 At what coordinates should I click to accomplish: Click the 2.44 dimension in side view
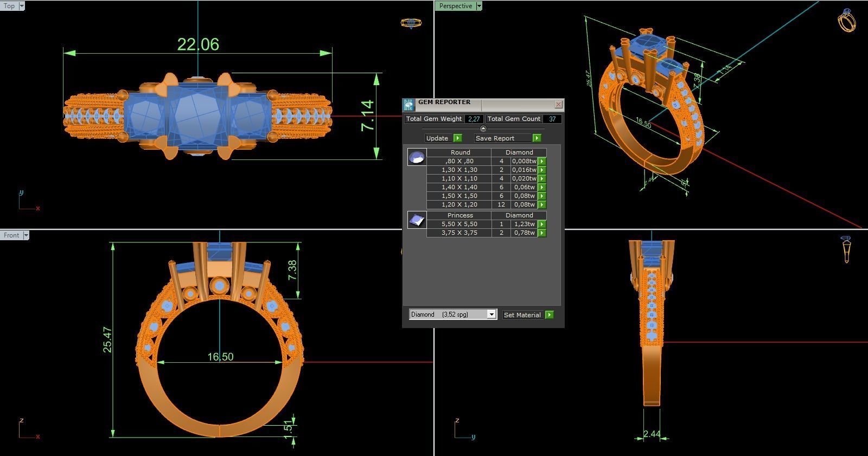[x=652, y=434]
